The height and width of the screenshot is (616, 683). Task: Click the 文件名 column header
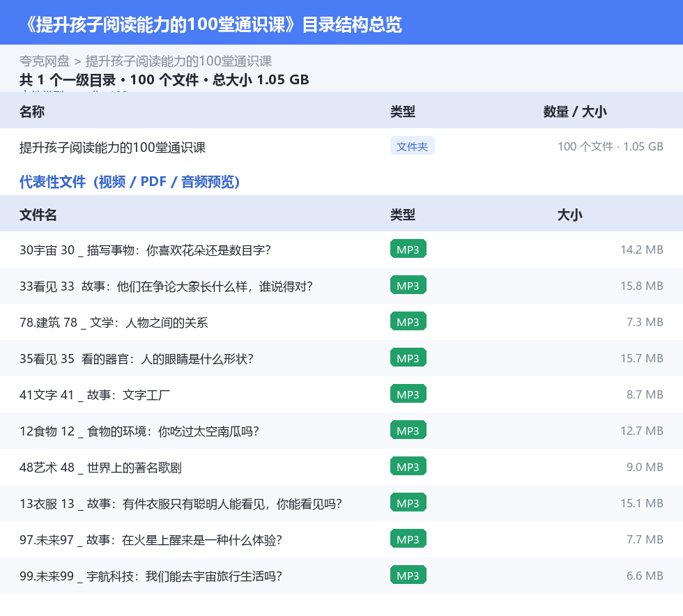pos(38,215)
